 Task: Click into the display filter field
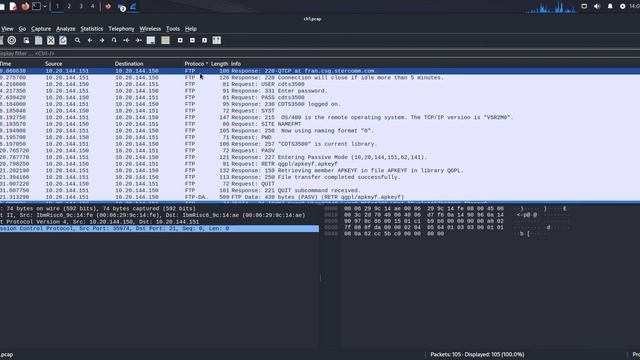point(320,53)
